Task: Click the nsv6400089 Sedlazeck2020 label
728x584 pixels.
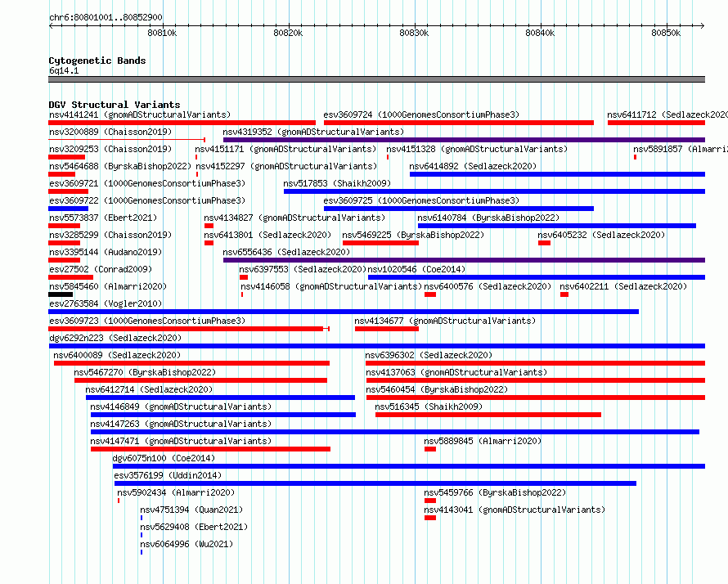Action: [x=117, y=355]
